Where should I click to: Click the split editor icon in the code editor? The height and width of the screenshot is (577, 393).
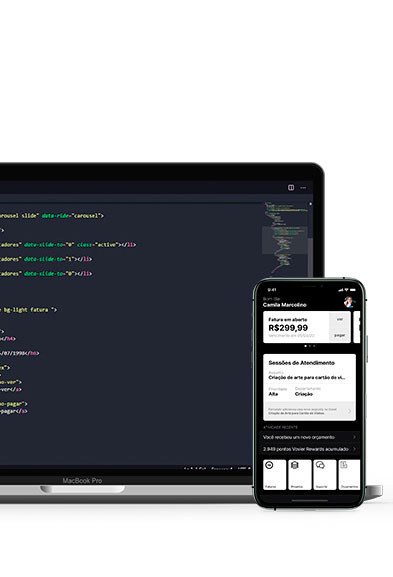[291, 188]
